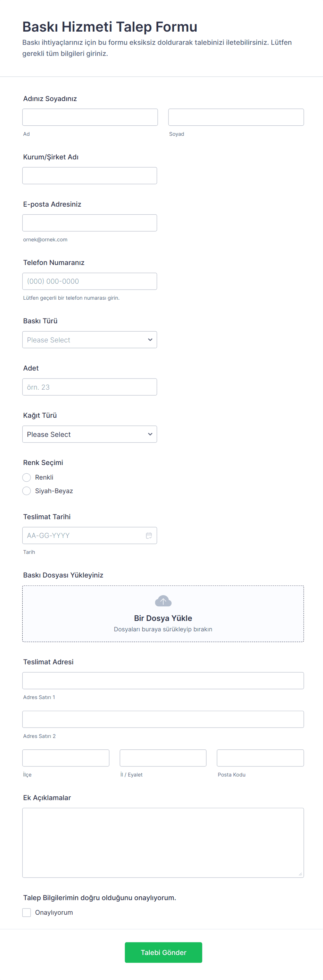Click the Posta Kodu field
The height and width of the screenshot is (980, 323).
pos(260,758)
